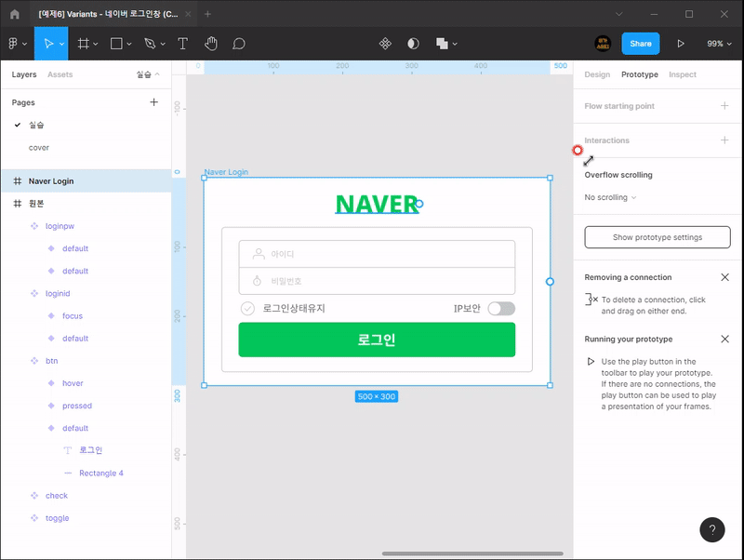The image size is (744, 560).
Task: Select the loginpw component layer
Action: coord(86,226)
